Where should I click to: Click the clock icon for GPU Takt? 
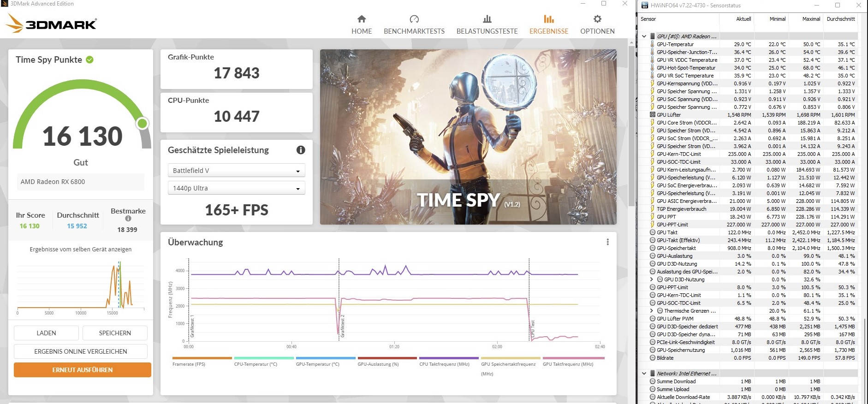point(652,232)
